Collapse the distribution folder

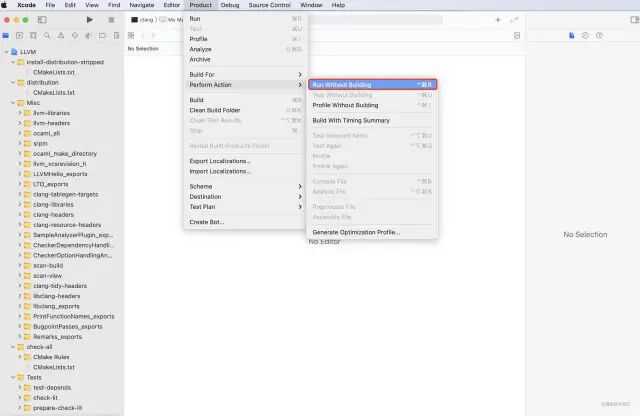coord(13,82)
